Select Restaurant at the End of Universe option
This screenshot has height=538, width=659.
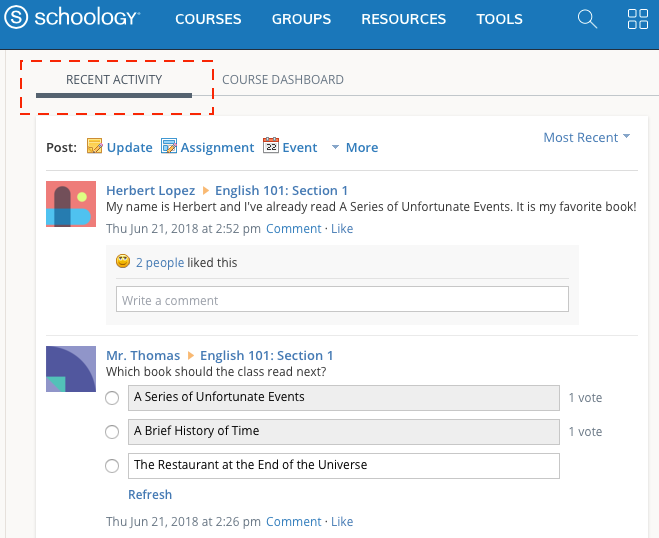(x=112, y=466)
